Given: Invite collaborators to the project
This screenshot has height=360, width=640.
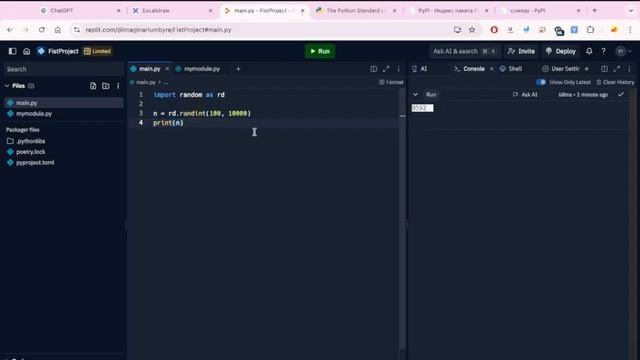Looking at the screenshot, I should click(521, 51).
